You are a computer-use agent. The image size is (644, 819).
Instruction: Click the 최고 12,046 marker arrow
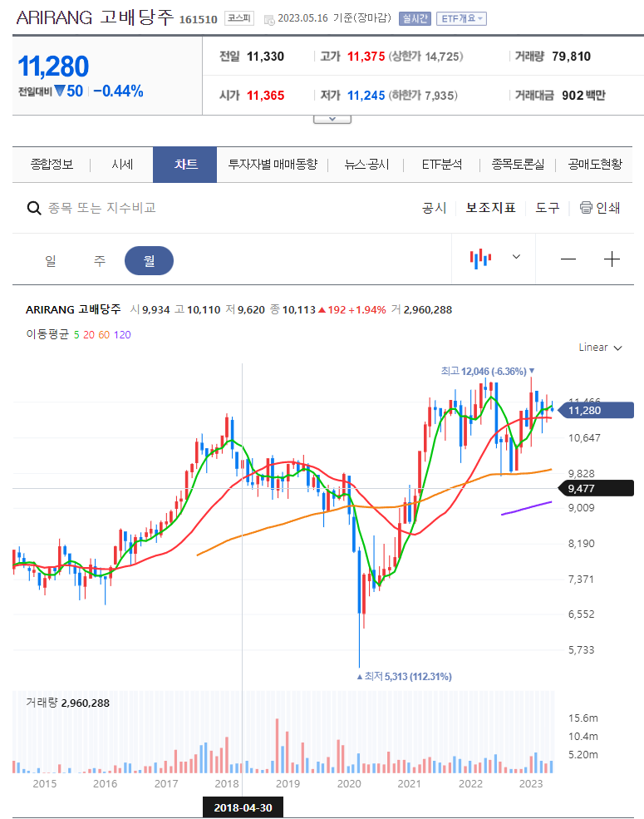click(x=532, y=371)
